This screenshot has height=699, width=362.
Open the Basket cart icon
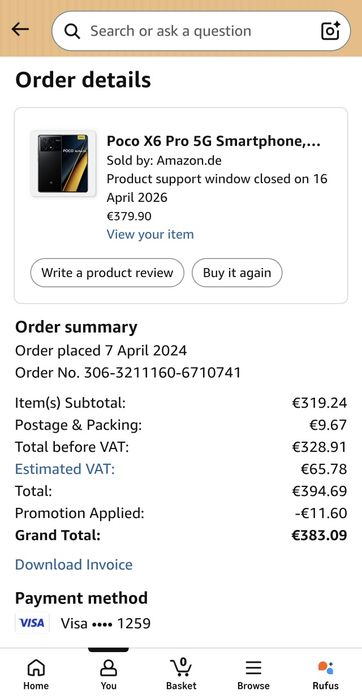click(x=181, y=667)
